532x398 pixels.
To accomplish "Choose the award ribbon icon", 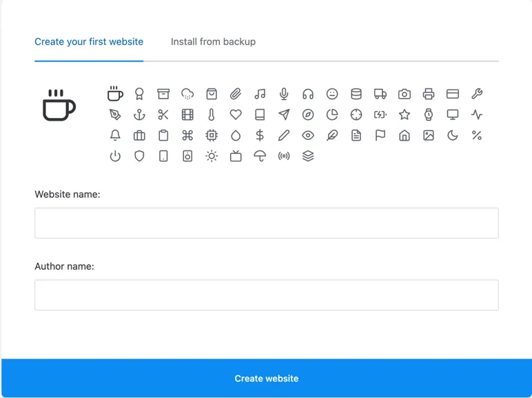I will point(139,94).
